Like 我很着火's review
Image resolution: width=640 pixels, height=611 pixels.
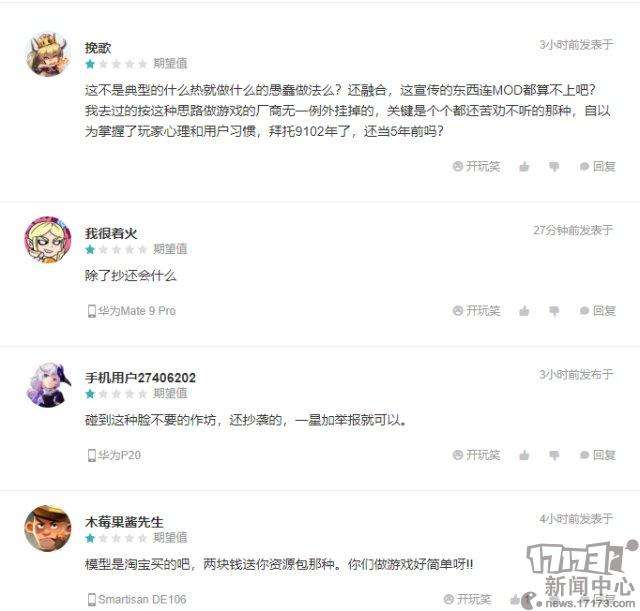pos(524,311)
